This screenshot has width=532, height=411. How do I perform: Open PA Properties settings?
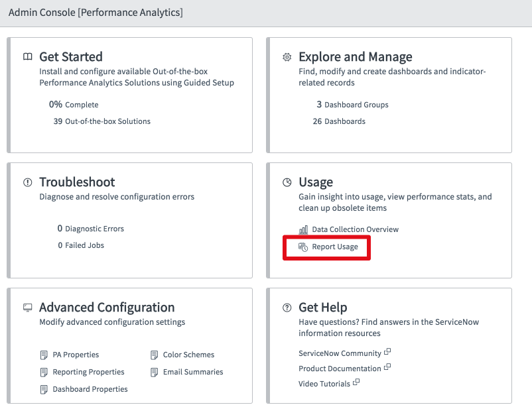coord(76,355)
